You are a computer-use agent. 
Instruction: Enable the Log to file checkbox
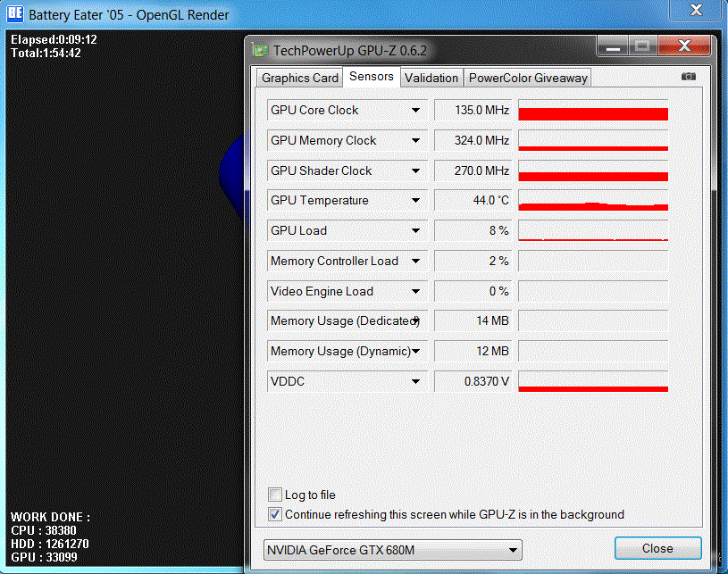point(275,495)
